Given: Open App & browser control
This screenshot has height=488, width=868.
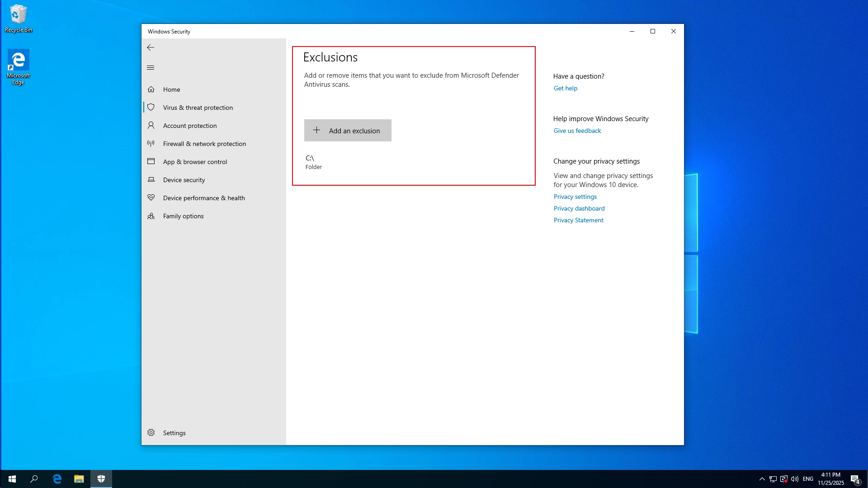Looking at the screenshot, I should [195, 162].
